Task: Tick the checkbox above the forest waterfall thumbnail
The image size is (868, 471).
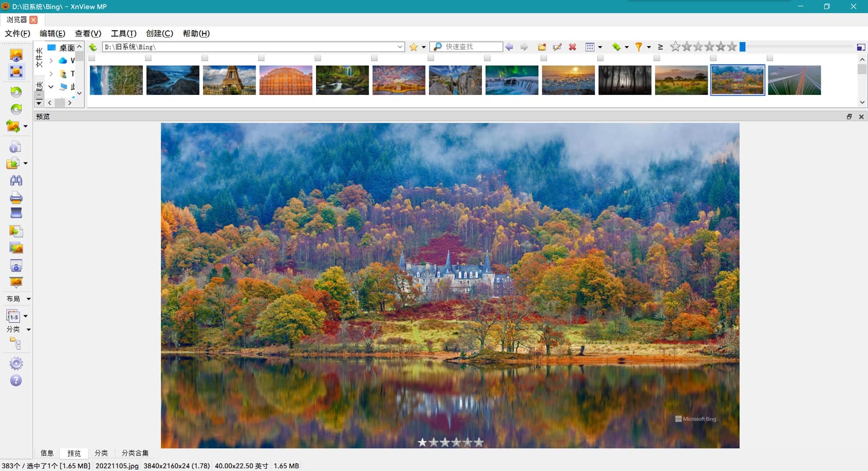Action: pos(318,58)
